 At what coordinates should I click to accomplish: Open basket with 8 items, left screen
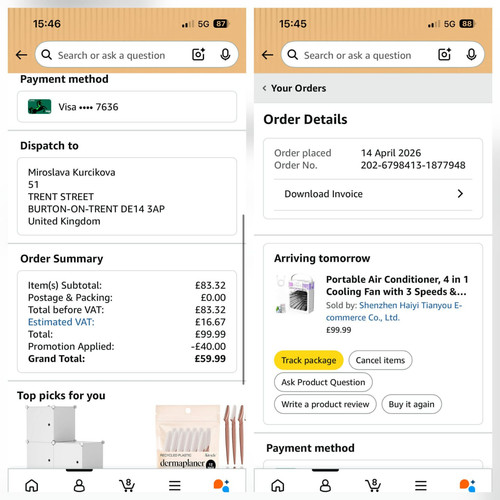pyautogui.click(x=127, y=486)
